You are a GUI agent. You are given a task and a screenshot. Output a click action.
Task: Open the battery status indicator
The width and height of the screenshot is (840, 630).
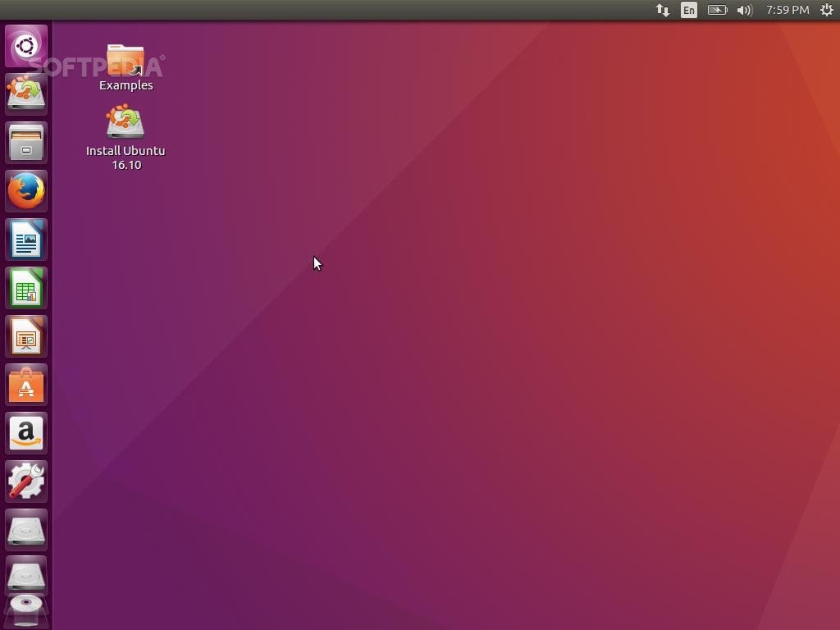[x=717, y=10]
